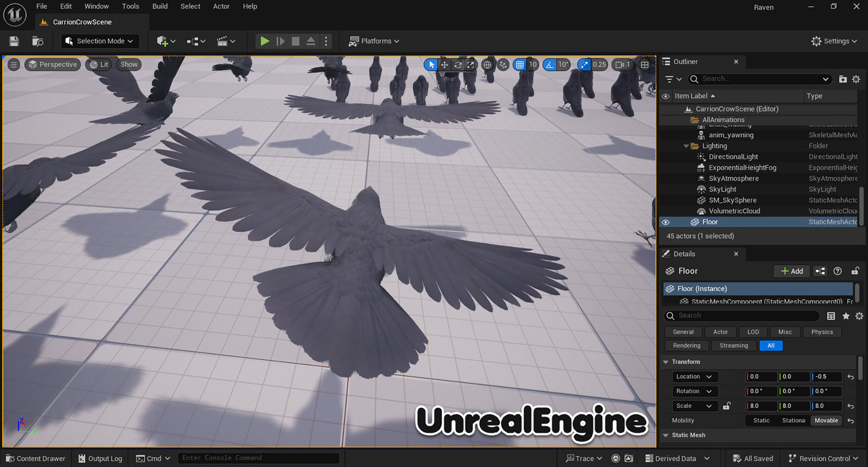Image resolution: width=868 pixels, height=467 pixels.
Task: Activate the Scale tool
Action: (471, 65)
